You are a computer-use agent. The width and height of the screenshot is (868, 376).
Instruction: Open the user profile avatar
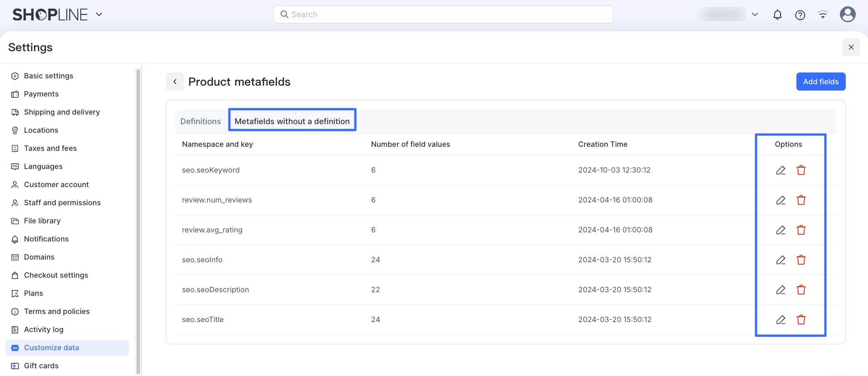[848, 14]
